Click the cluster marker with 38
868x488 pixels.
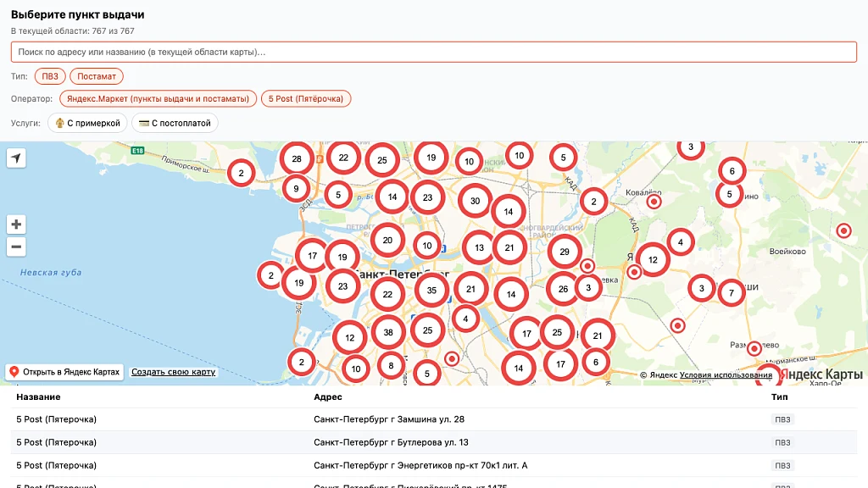click(x=388, y=332)
